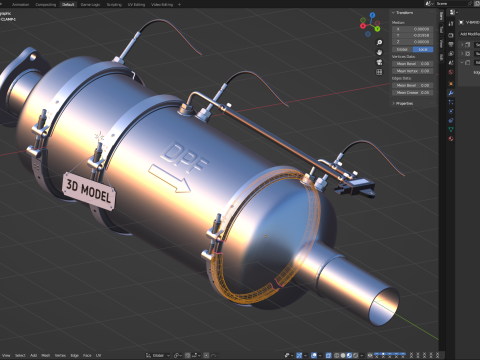The width and height of the screenshot is (480, 360).
Task: Adjust the Edges Mean Bevel slider
Action: [413, 86]
